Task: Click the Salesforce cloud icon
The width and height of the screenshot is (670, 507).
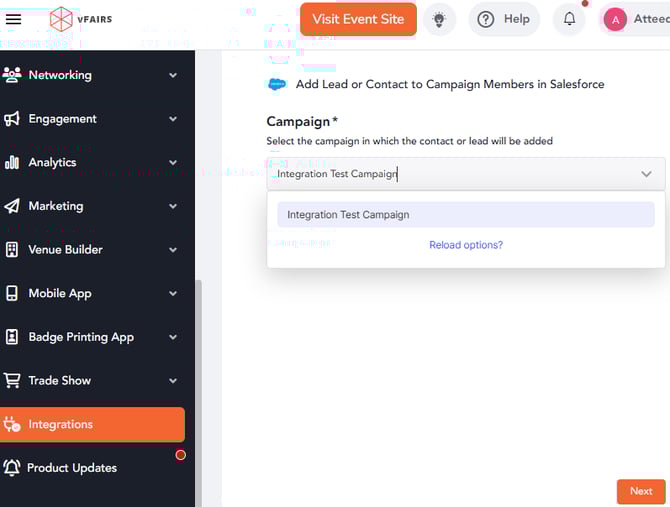Action: (277, 84)
